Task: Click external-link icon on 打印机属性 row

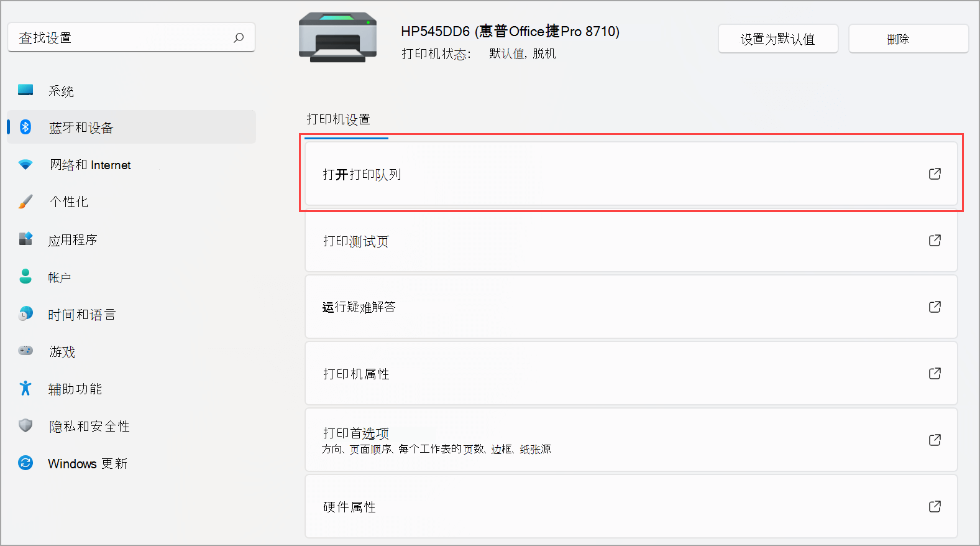Action: (x=935, y=374)
